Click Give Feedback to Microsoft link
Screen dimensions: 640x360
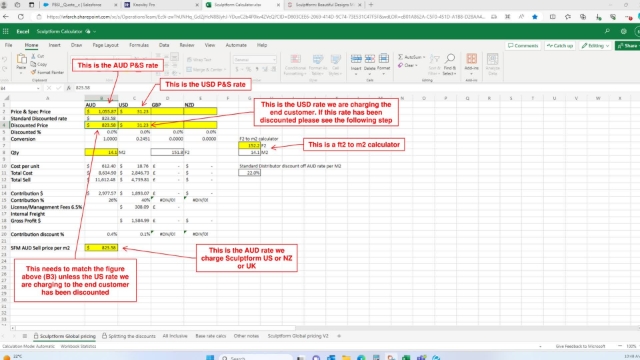click(580, 346)
